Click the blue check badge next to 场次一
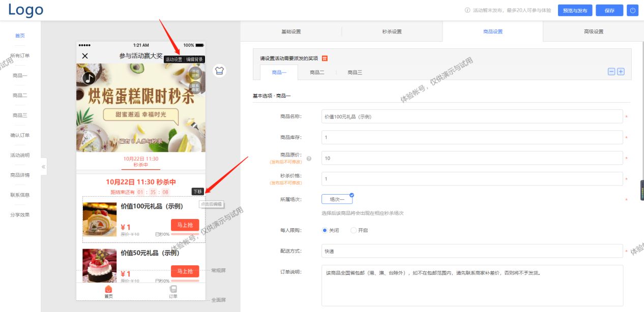The width and height of the screenshot is (644, 312). [350, 195]
